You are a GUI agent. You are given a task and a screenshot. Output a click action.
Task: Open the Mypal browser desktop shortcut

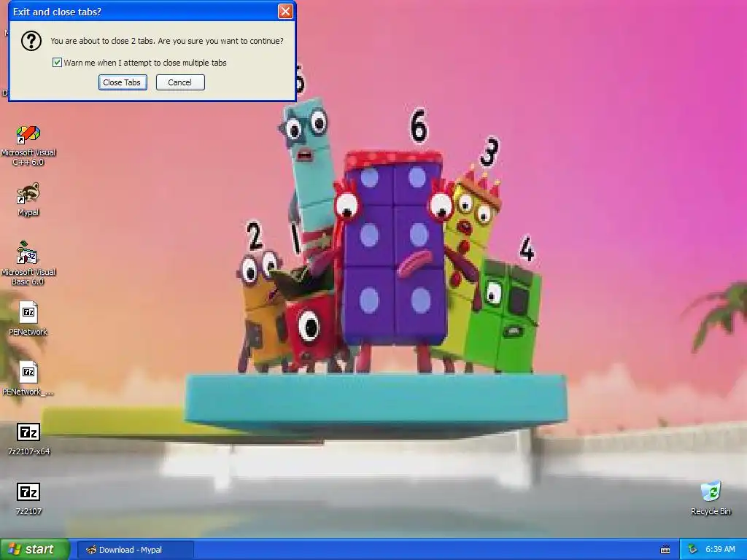[28, 199]
